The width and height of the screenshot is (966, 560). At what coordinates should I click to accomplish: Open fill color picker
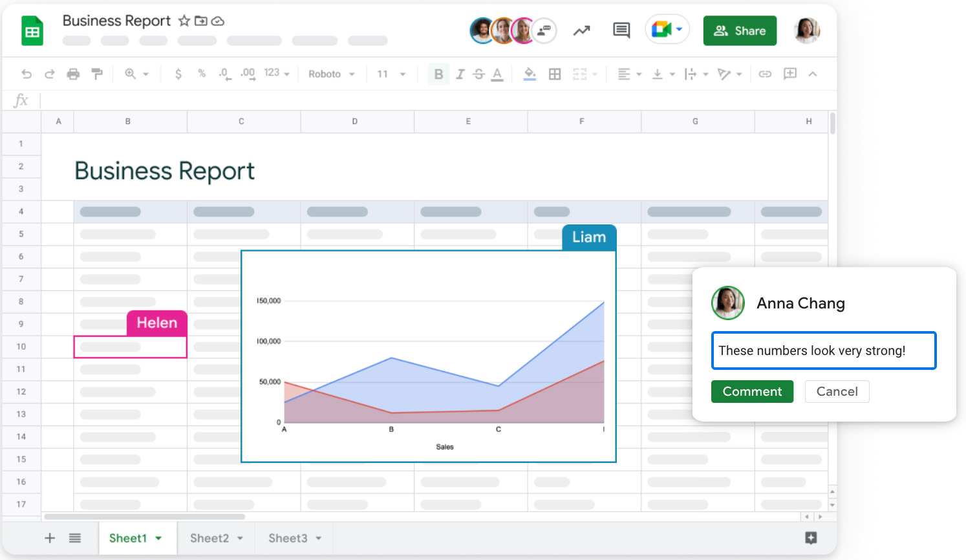pos(530,74)
